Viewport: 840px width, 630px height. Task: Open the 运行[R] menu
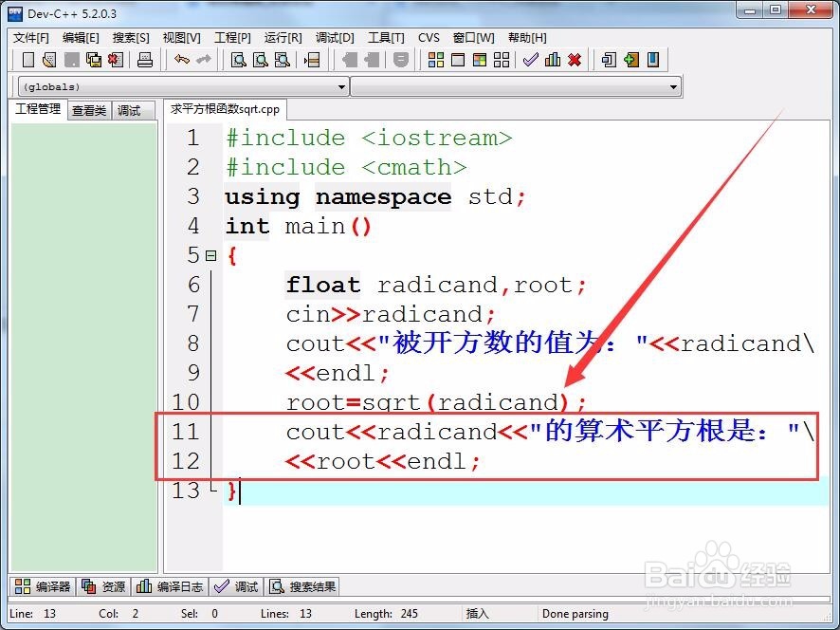pyautogui.click(x=283, y=38)
